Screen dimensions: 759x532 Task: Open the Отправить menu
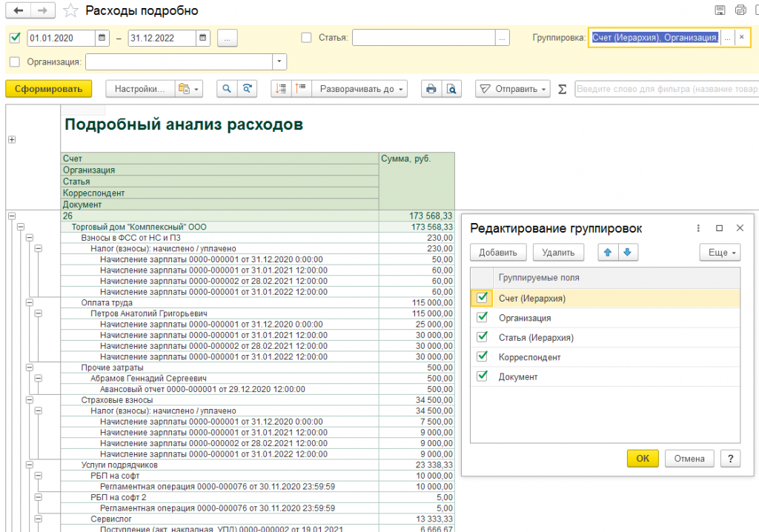(x=513, y=89)
